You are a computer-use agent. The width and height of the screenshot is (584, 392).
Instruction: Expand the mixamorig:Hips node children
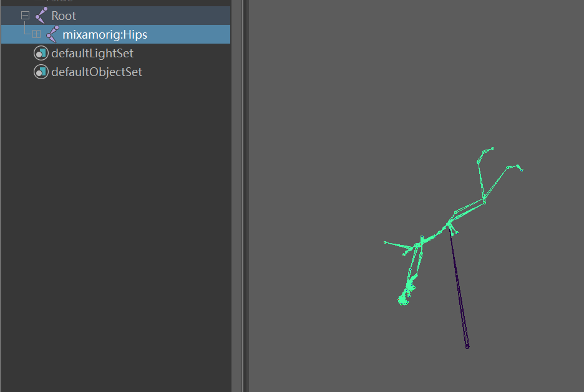(36, 34)
